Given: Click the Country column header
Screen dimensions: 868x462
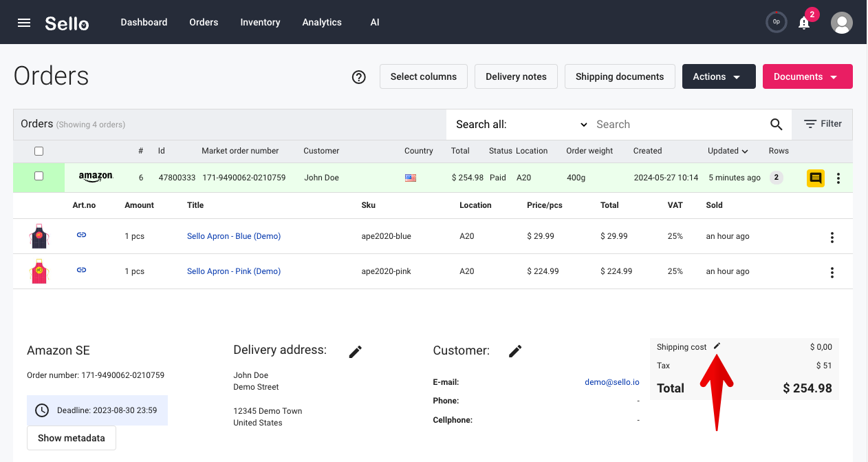Looking at the screenshot, I should (x=419, y=151).
